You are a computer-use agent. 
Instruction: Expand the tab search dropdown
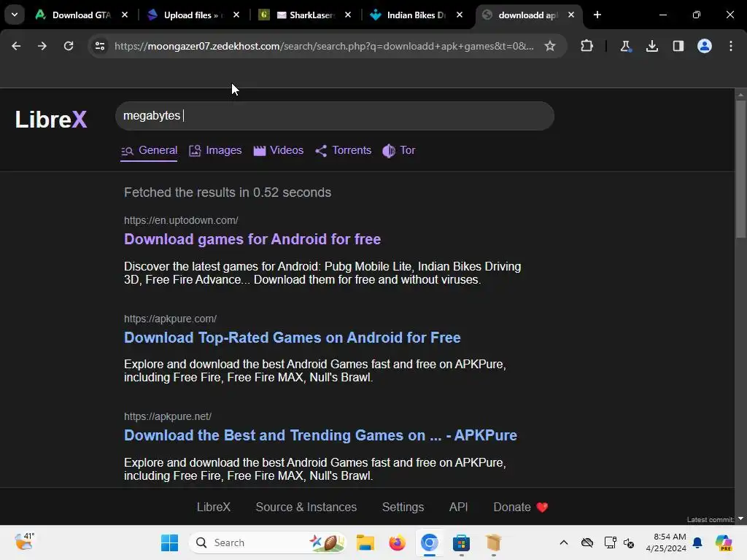point(15,15)
